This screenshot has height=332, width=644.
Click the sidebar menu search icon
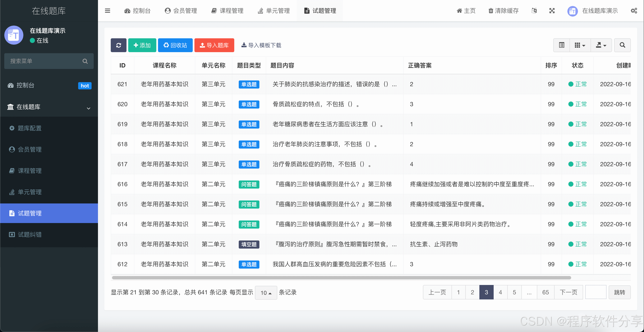click(x=85, y=61)
